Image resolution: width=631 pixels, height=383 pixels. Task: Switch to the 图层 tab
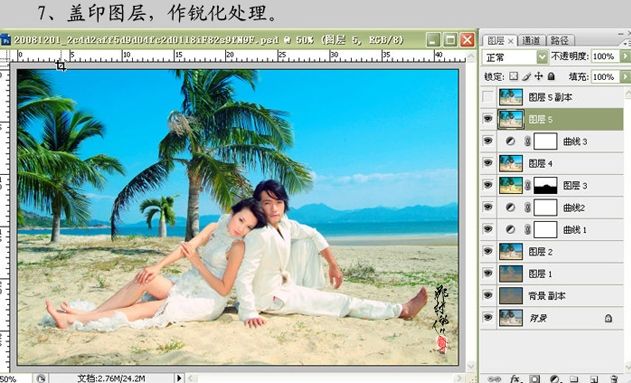pyautogui.click(x=496, y=41)
